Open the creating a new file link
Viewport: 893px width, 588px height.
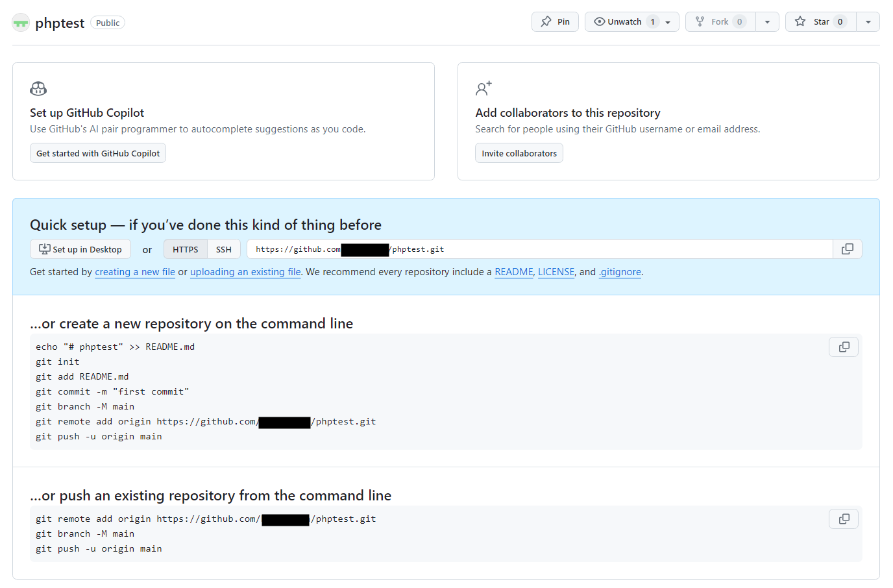pyautogui.click(x=135, y=272)
